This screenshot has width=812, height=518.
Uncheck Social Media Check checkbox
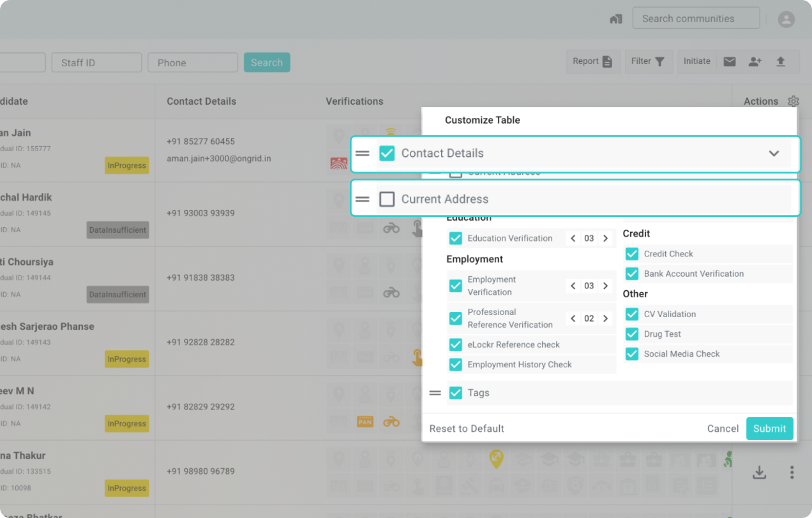(632, 353)
